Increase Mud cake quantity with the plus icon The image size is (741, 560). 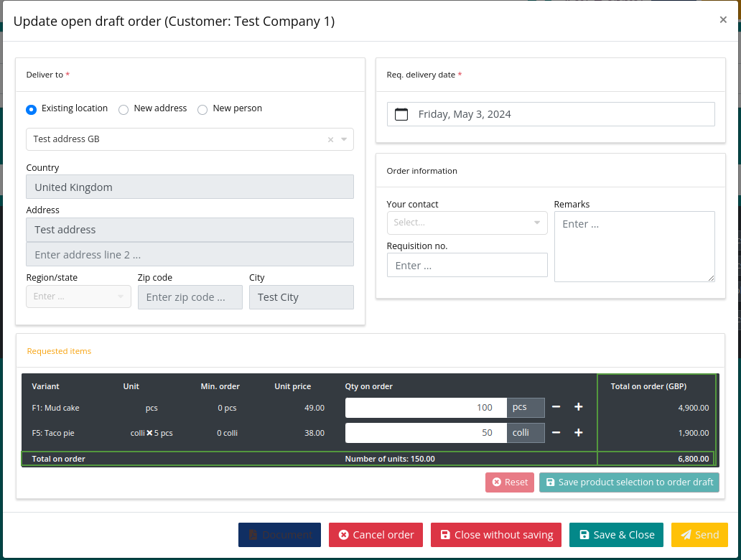(x=578, y=407)
